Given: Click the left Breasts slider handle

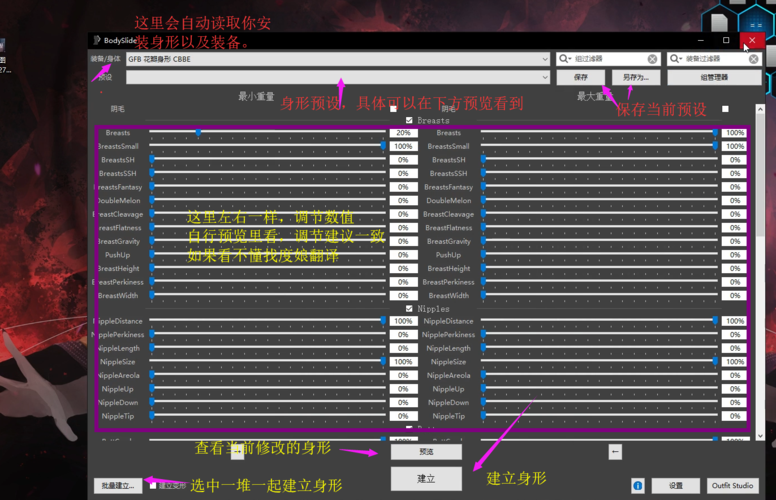Looking at the screenshot, I should point(198,132).
